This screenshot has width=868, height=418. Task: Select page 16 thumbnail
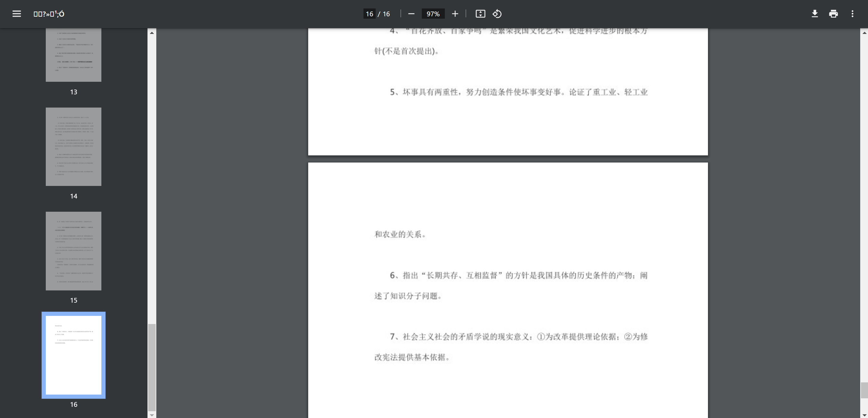[x=74, y=355]
